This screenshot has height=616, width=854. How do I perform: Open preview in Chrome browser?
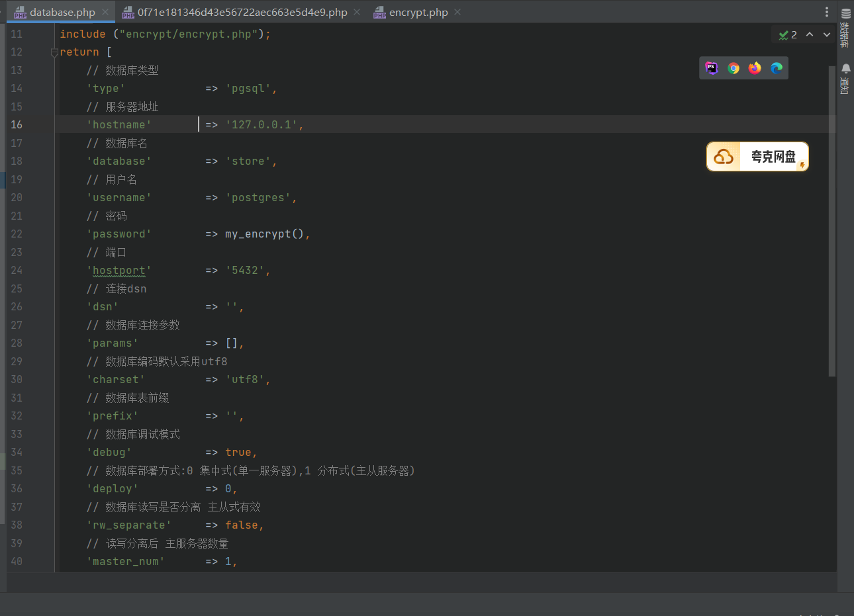pyautogui.click(x=732, y=67)
